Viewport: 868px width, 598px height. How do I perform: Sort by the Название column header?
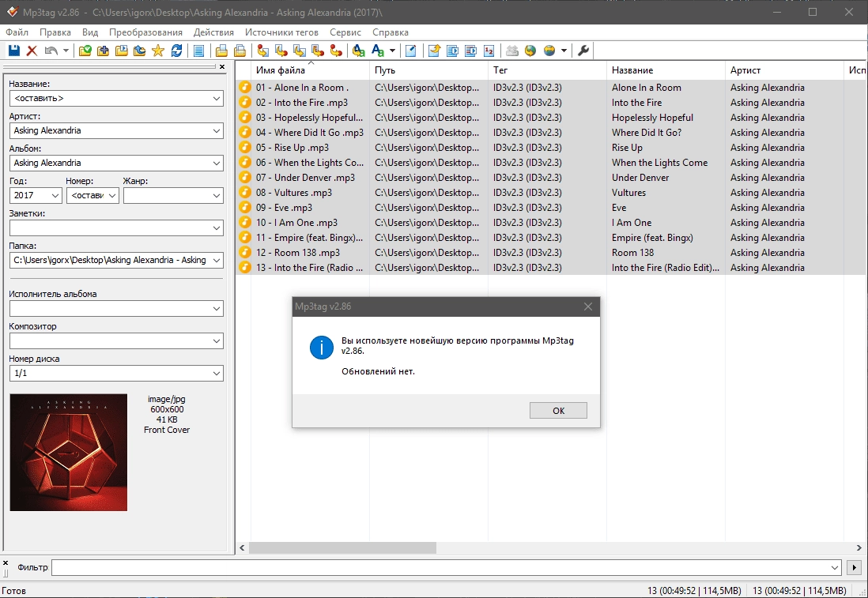[666, 70]
